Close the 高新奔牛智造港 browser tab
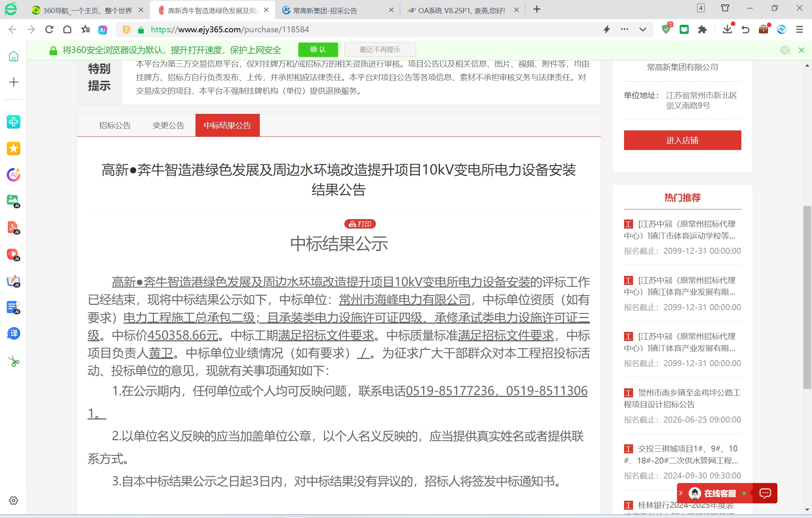 266,10
